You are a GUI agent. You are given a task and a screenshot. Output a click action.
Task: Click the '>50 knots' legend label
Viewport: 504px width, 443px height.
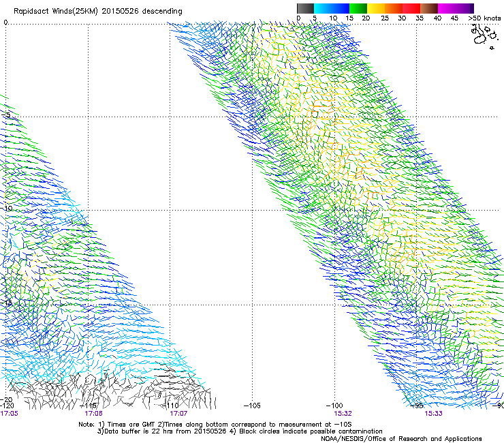[x=484, y=18]
